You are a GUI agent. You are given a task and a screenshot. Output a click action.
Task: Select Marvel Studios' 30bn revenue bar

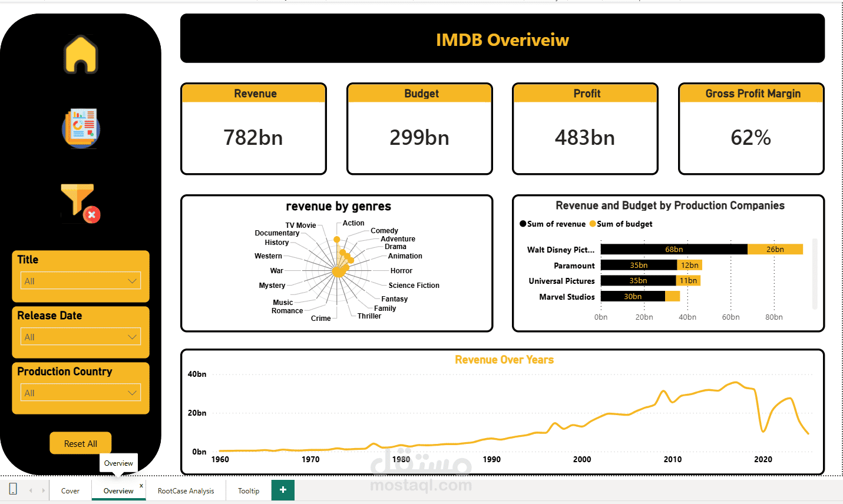pos(633,297)
